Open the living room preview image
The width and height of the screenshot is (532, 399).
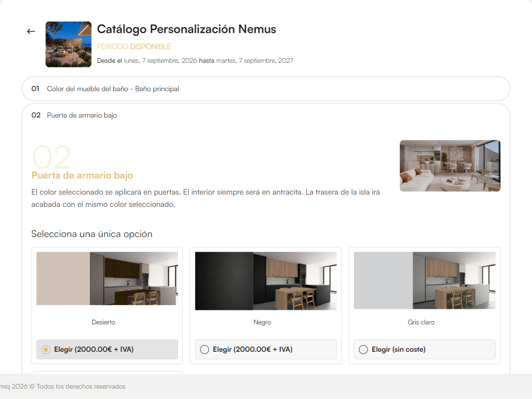click(450, 166)
